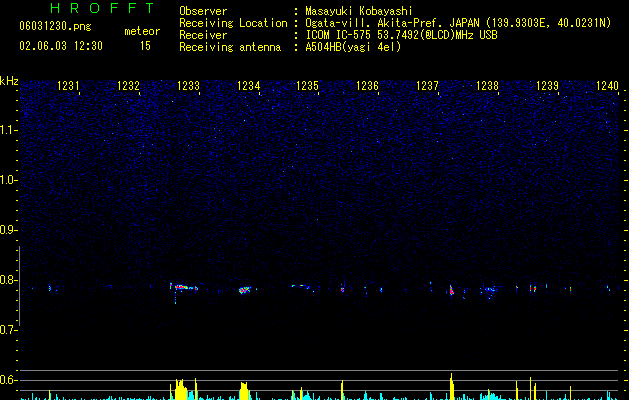Viewport: 629px width, 400px height.
Task: Click the 1236 time marker
Action: coord(367,85)
